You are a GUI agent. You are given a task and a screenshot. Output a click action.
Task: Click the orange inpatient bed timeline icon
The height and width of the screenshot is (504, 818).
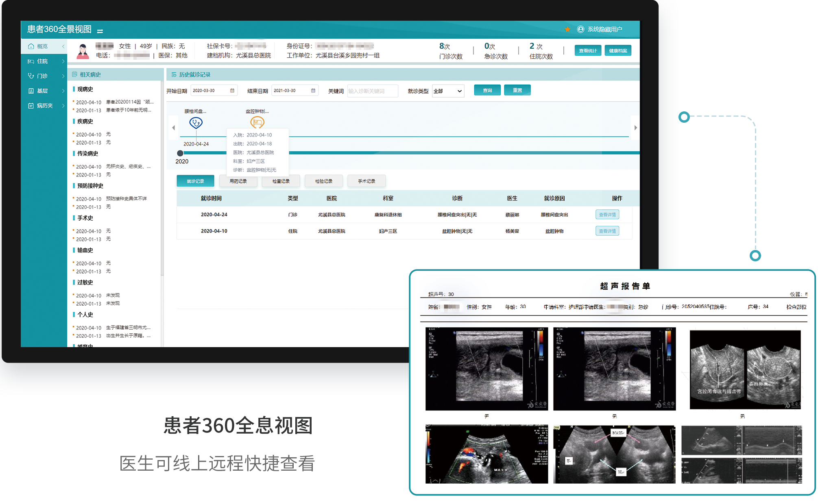click(x=257, y=122)
